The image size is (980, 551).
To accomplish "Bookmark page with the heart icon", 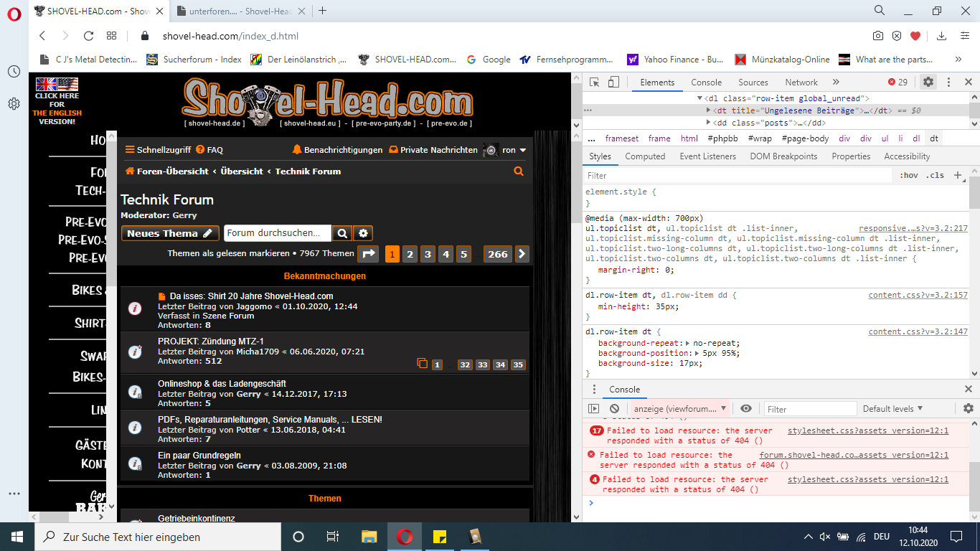I will coord(915,36).
